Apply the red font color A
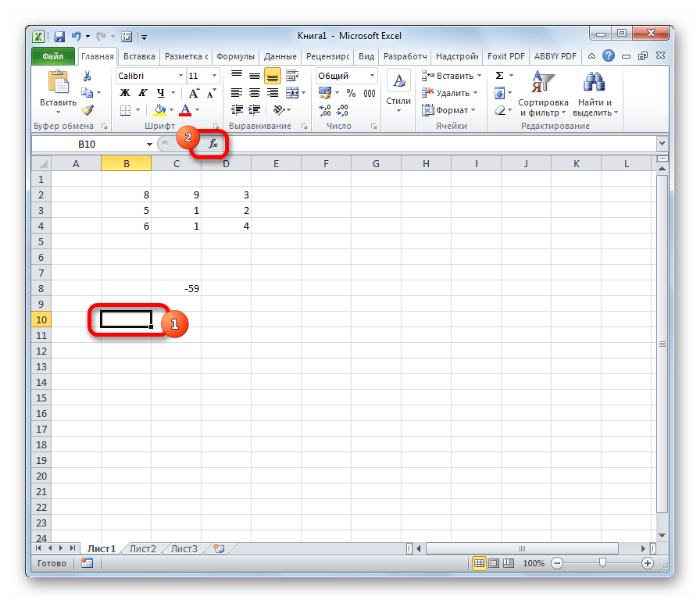 point(185,110)
